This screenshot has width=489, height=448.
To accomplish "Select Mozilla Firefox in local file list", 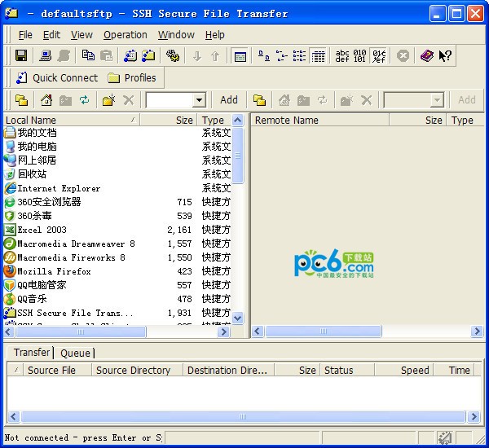I will click(54, 271).
